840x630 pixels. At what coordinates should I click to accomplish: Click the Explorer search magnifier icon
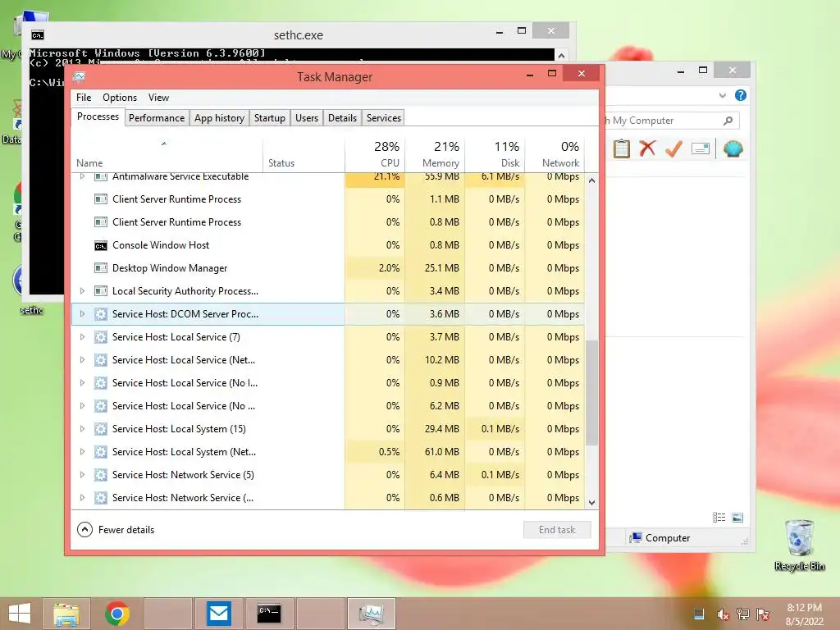(x=728, y=121)
